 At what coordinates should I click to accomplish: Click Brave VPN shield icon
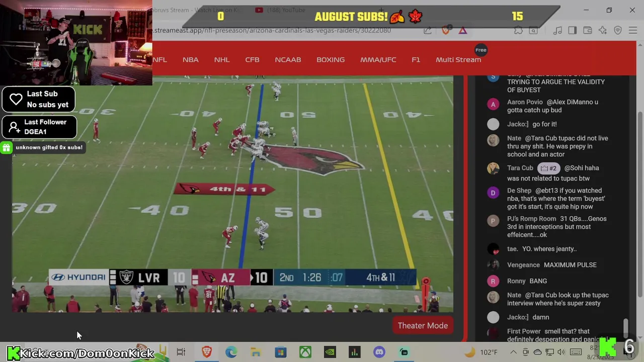(x=618, y=31)
